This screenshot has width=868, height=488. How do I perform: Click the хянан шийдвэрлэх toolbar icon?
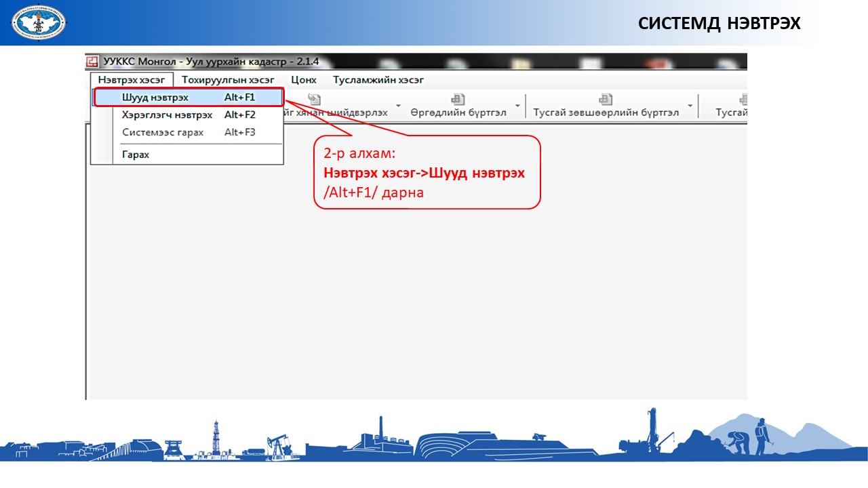314,100
